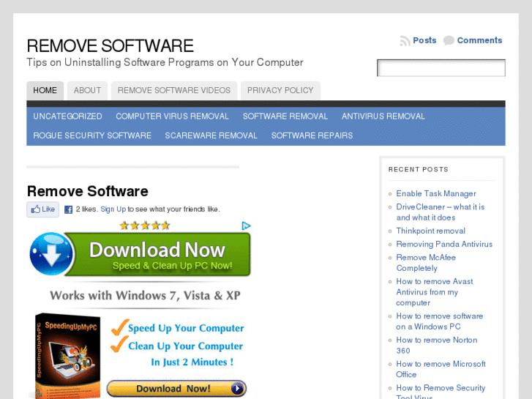Click the SpeedingUpMyPC product box image
This screenshot has width=532, height=399.
pyautogui.click(x=67, y=356)
